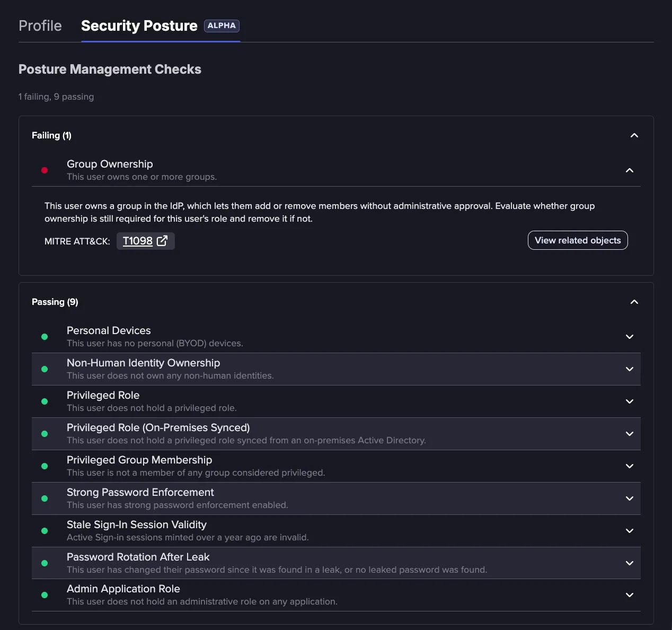The image size is (672, 630).
Task: Click 'This user owns one or more groups.' text
Action: tap(142, 177)
